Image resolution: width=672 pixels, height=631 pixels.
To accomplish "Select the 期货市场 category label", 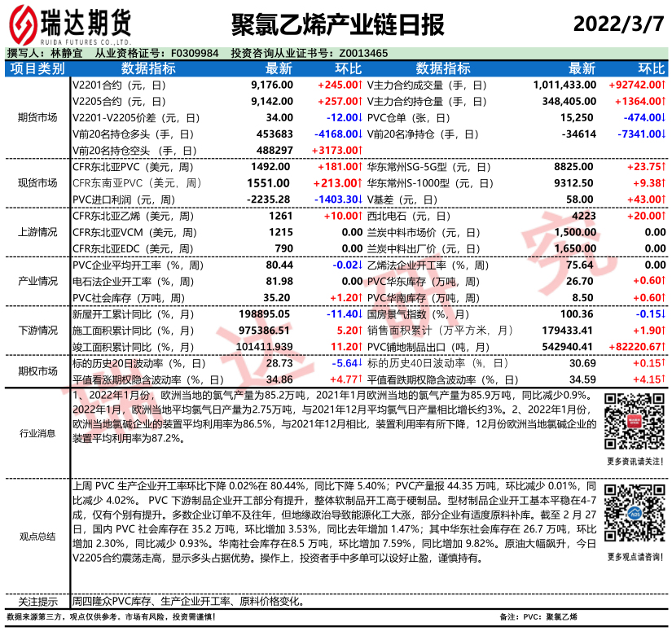I will [37, 117].
